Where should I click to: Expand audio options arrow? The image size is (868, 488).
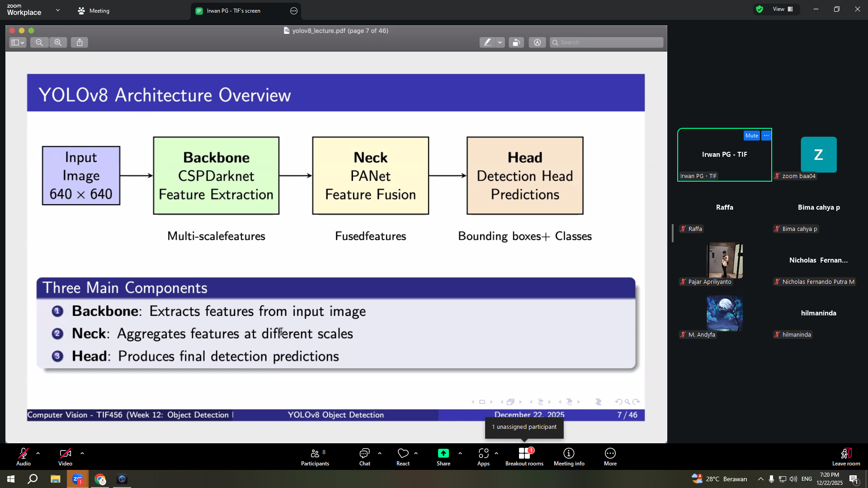point(38,453)
